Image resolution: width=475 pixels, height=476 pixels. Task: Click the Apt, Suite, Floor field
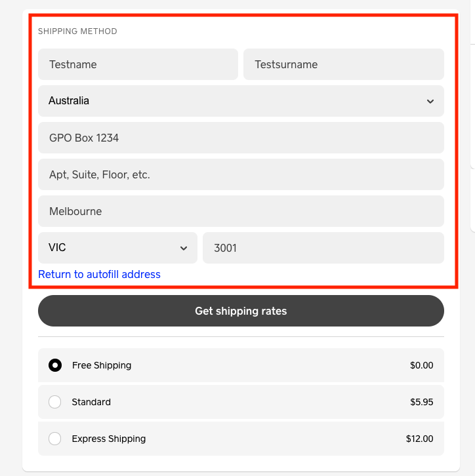coord(240,174)
